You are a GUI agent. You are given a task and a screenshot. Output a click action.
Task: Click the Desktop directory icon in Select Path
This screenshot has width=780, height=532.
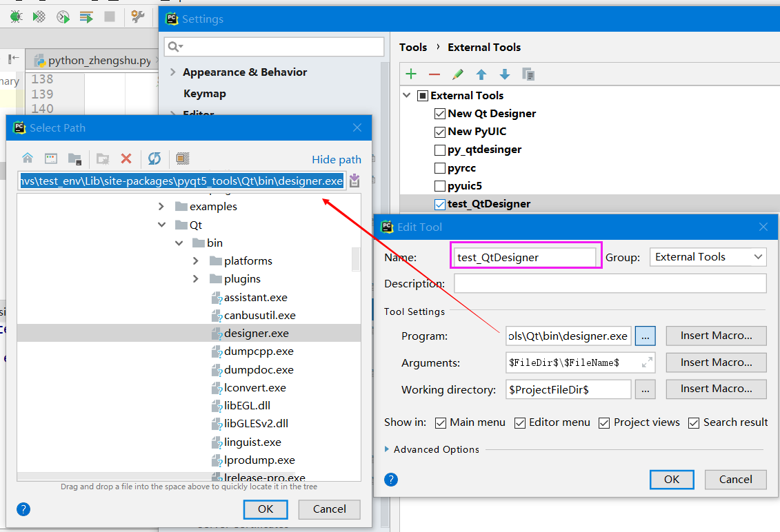(x=51, y=158)
